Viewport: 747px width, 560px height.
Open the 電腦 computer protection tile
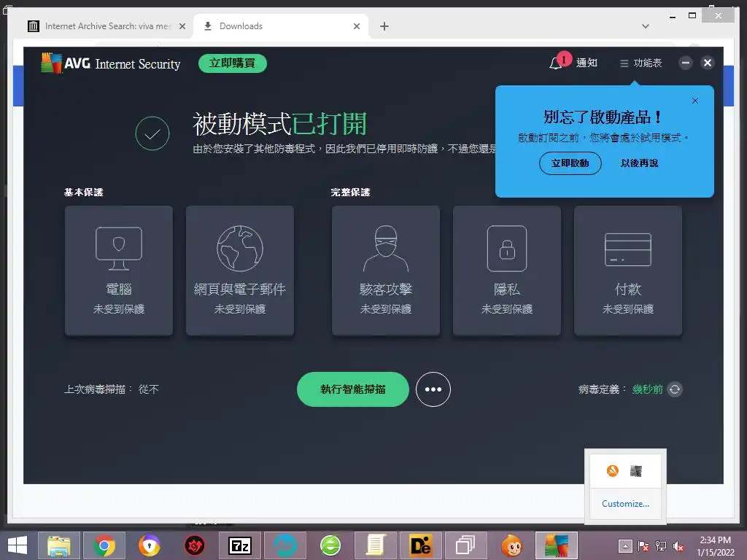click(119, 271)
